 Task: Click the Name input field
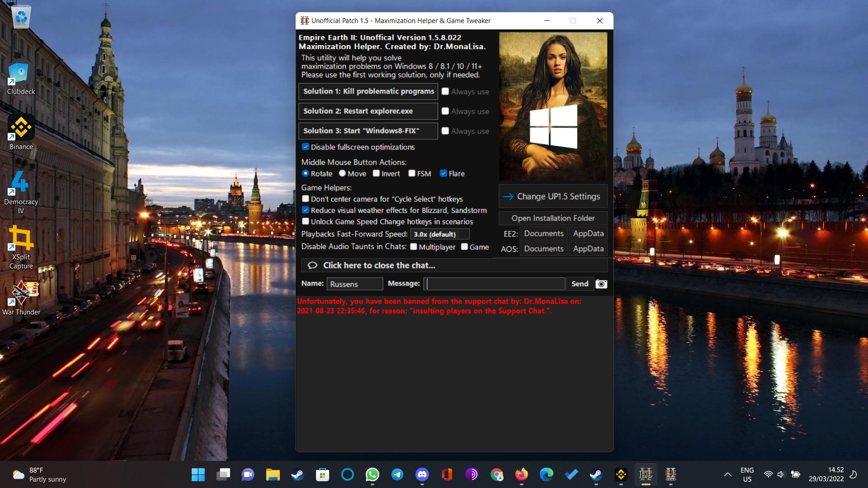tap(355, 284)
